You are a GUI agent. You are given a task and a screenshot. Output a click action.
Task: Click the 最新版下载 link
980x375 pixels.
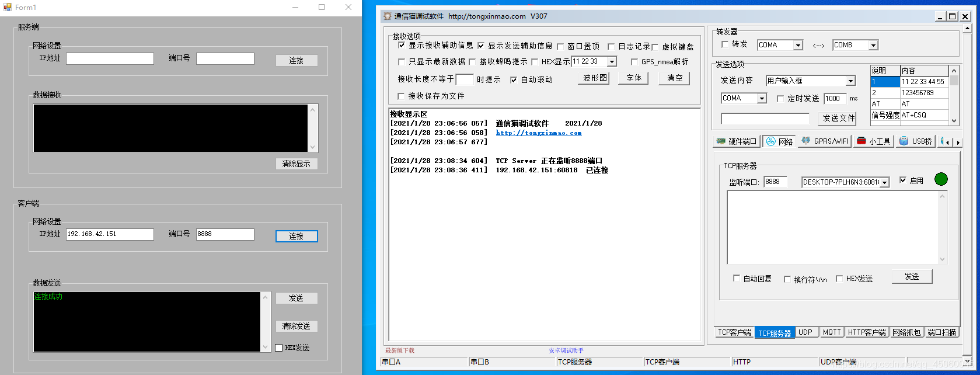[x=400, y=350]
